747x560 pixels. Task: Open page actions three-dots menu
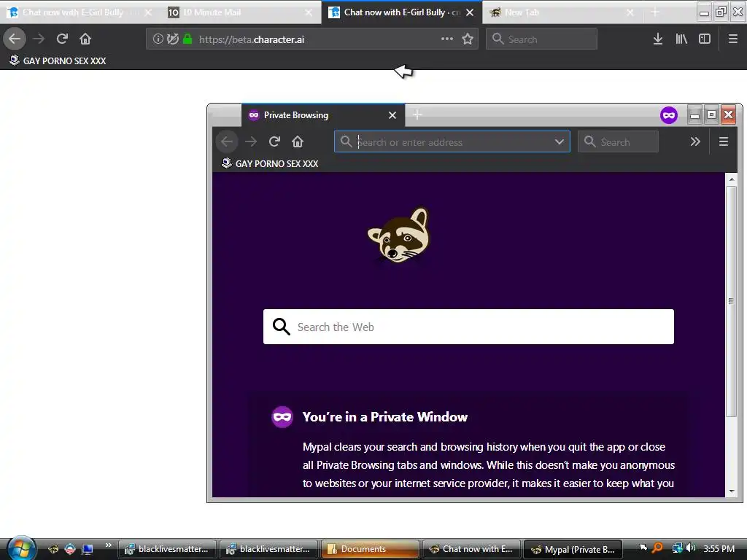point(447,39)
